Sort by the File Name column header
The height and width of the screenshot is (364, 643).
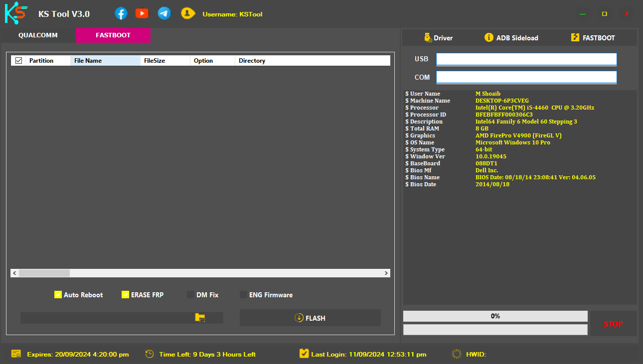point(105,61)
